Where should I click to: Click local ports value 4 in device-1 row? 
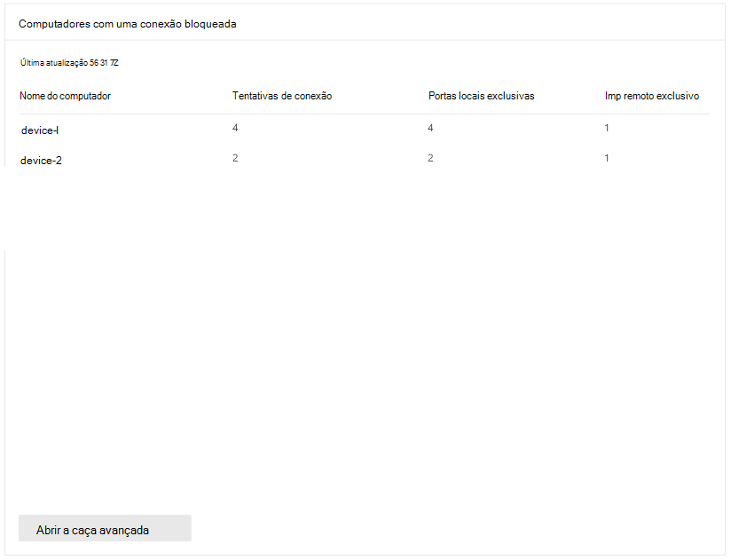click(x=430, y=128)
